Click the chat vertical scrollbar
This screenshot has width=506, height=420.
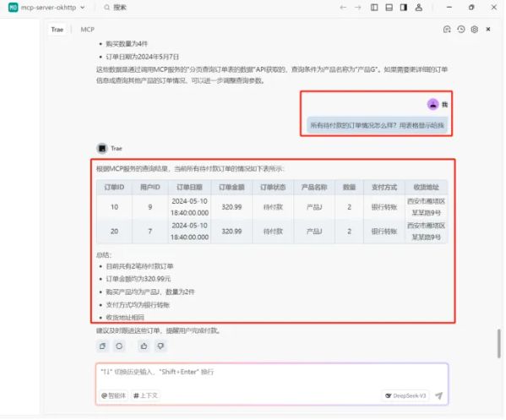coord(499,343)
